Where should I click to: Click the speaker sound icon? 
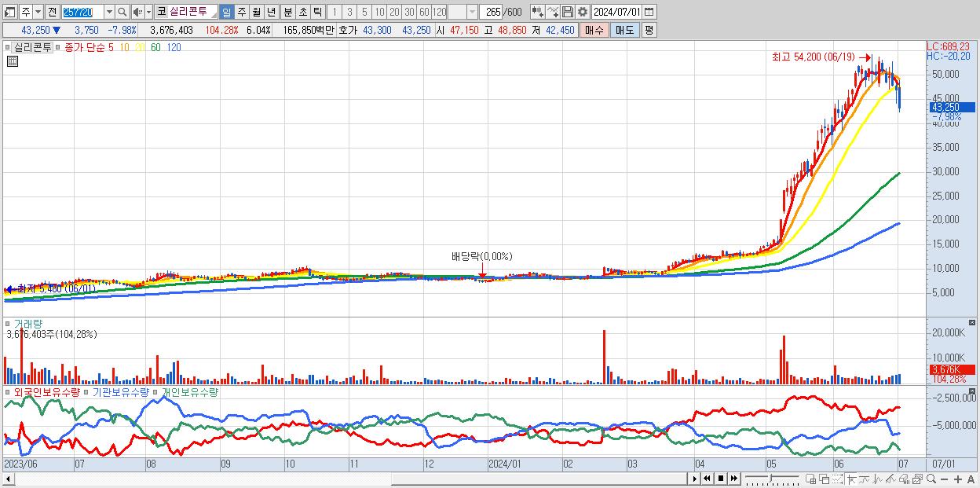tap(137, 12)
